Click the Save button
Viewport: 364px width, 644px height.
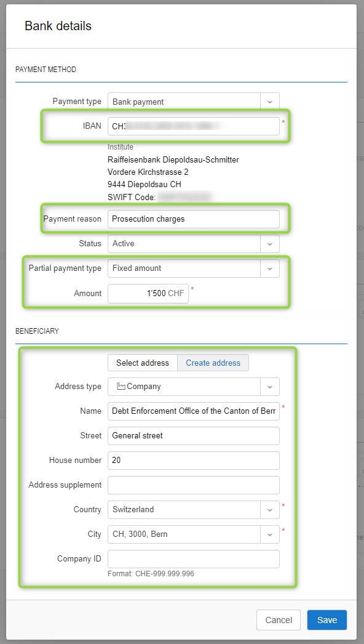point(327,620)
